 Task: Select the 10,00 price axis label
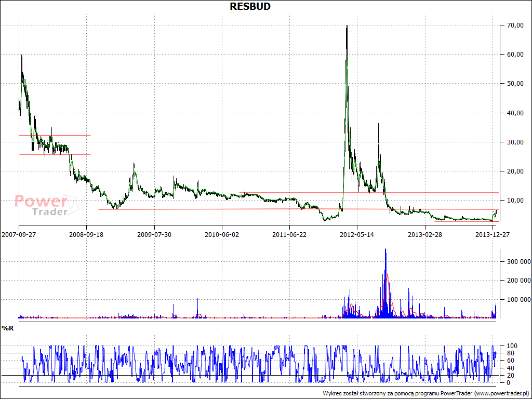click(x=515, y=201)
